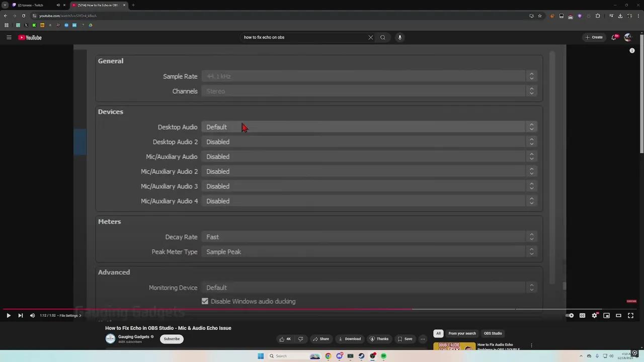This screenshot has height=362, width=644.
Task: Subscribe to Gauging Gadgets channel
Action: click(x=172, y=339)
